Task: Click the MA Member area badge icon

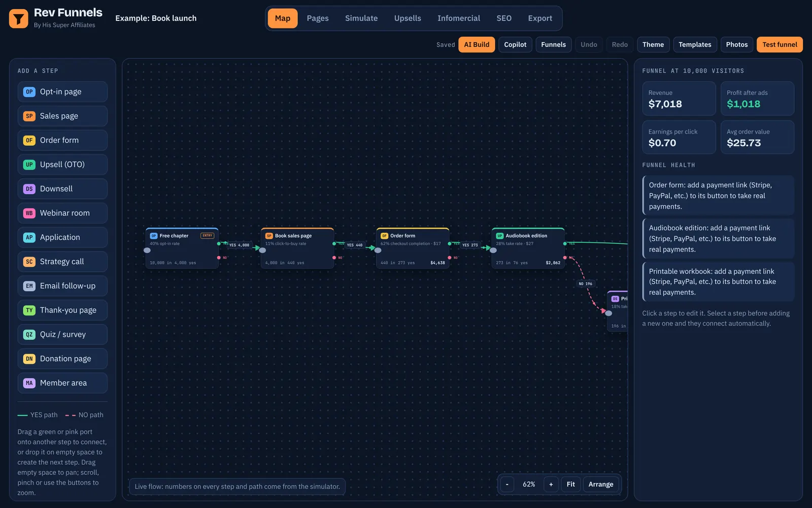Action: point(29,383)
